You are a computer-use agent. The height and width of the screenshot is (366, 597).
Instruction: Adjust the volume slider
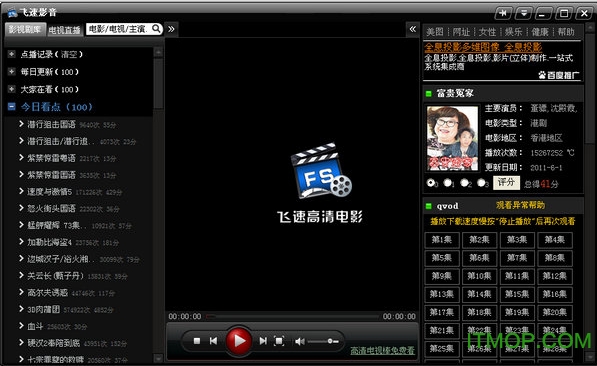pyautogui.click(x=323, y=341)
